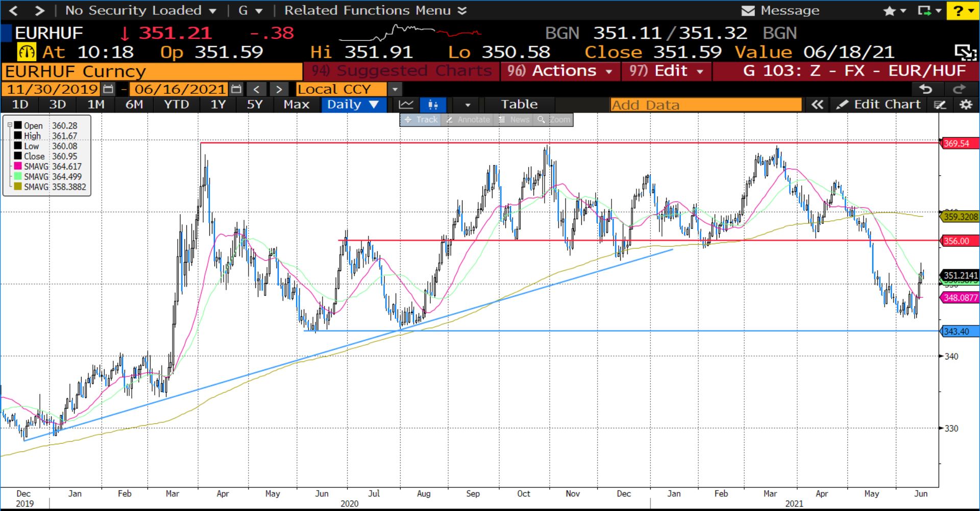Image resolution: width=980 pixels, height=511 pixels.
Task: Open the Message envelope icon
Action: [748, 11]
